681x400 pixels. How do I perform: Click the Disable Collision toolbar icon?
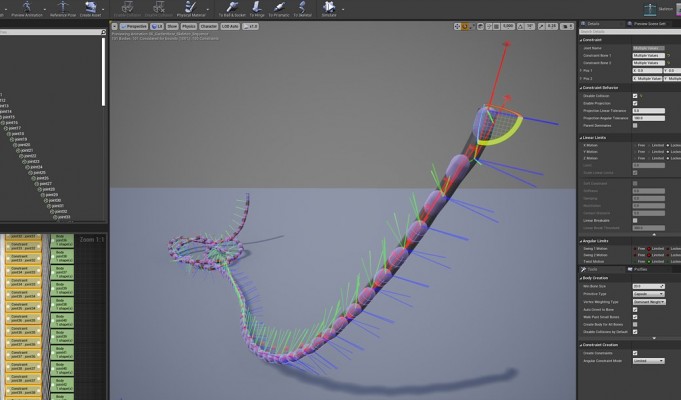click(159, 9)
